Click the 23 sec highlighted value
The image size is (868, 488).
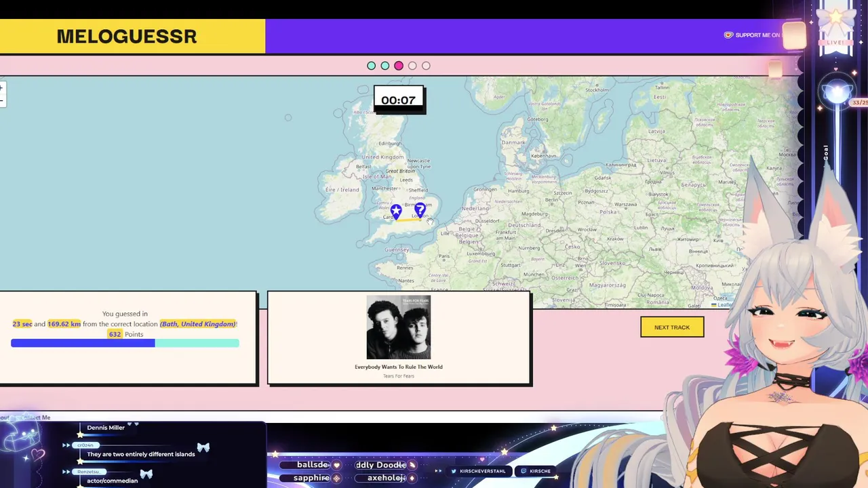[x=22, y=324]
